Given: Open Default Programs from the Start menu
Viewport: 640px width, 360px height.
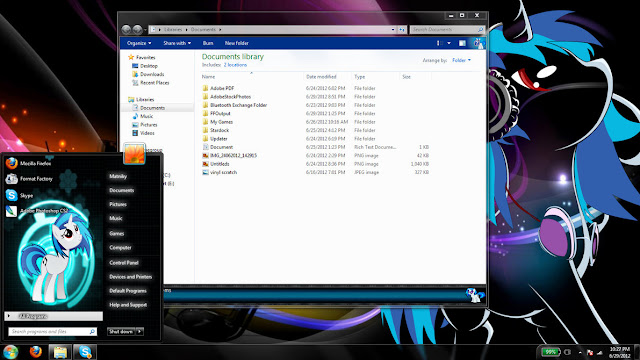Looking at the screenshot, I should coord(127,291).
